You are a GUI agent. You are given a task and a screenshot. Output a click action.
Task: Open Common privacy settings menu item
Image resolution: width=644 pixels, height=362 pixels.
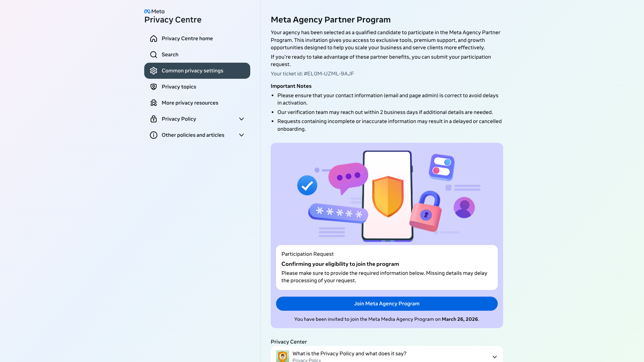click(x=192, y=71)
